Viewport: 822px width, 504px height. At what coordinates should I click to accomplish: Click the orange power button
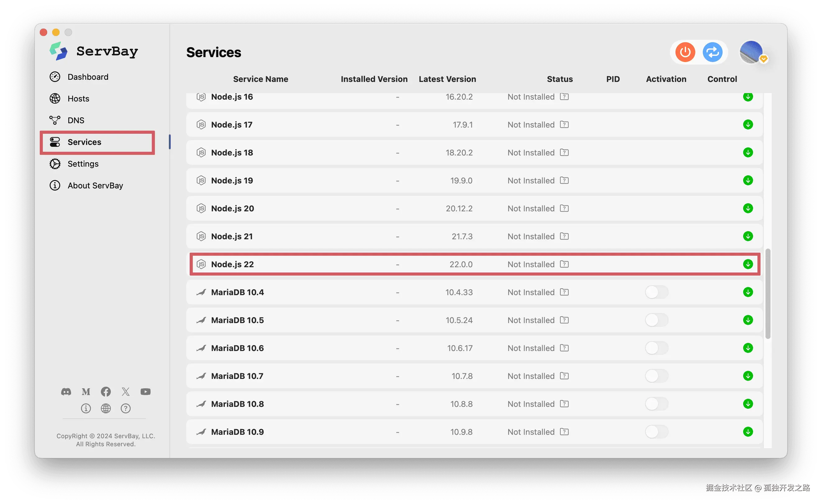685,52
